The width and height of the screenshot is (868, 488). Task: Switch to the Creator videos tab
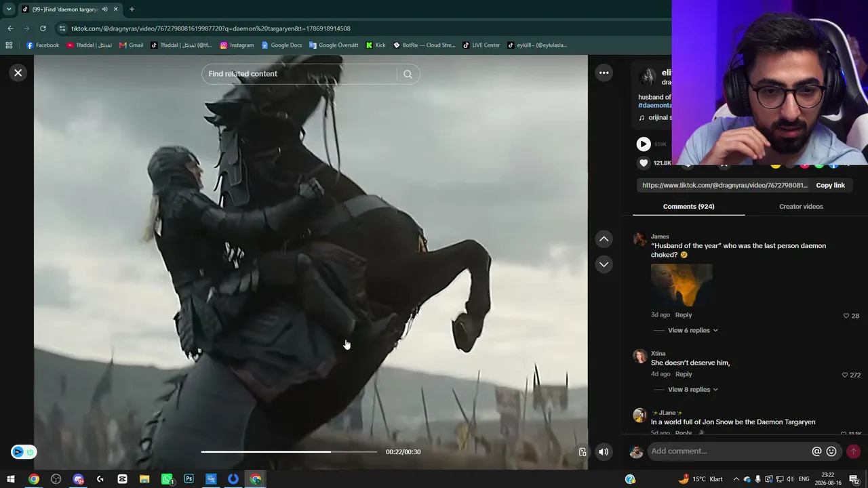pyautogui.click(x=801, y=206)
